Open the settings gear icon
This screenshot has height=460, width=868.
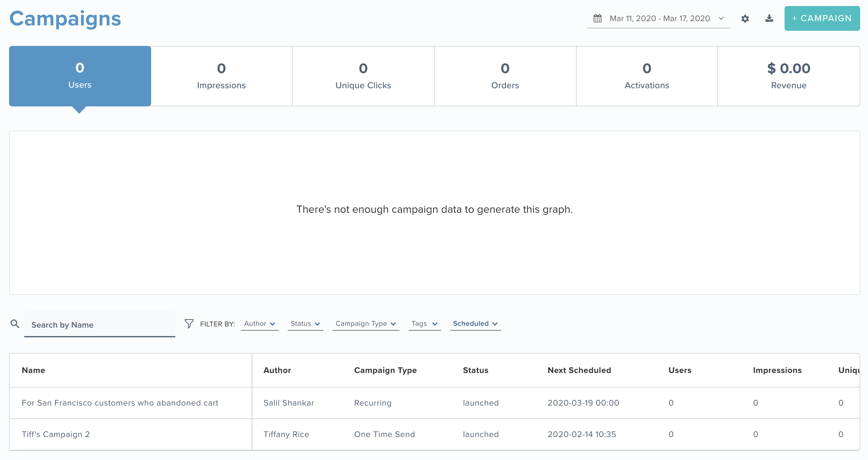(745, 18)
